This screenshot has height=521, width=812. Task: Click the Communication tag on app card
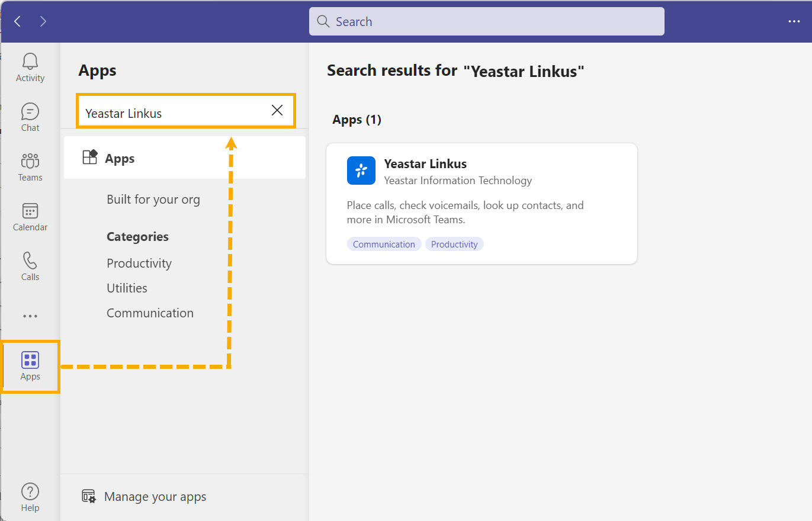(384, 244)
